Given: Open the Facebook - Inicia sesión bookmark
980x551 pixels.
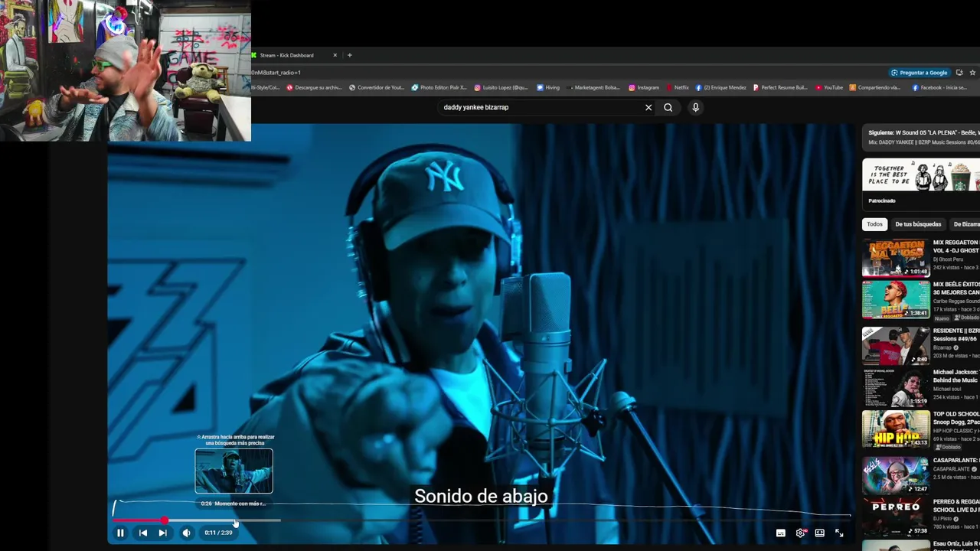Looking at the screenshot, I should pos(939,87).
